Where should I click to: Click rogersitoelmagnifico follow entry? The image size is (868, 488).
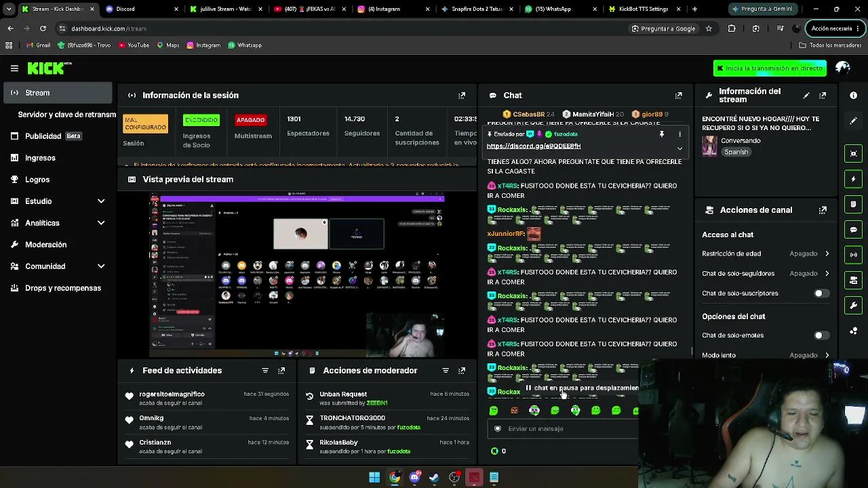(208, 399)
